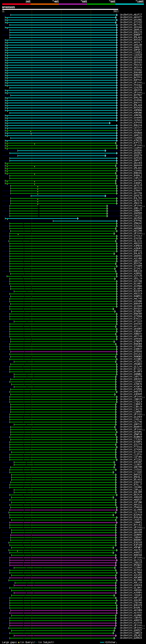Image resolution: width=146 pixels, height=644 pixels.
Task: Open UniRef100_Q9SE78 entry
Action: tap(131, 196)
